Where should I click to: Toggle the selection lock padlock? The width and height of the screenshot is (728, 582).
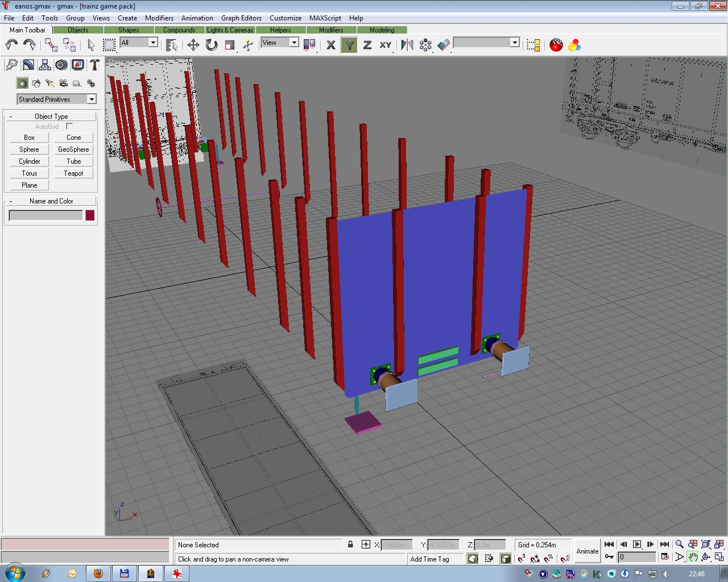(x=350, y=544)
